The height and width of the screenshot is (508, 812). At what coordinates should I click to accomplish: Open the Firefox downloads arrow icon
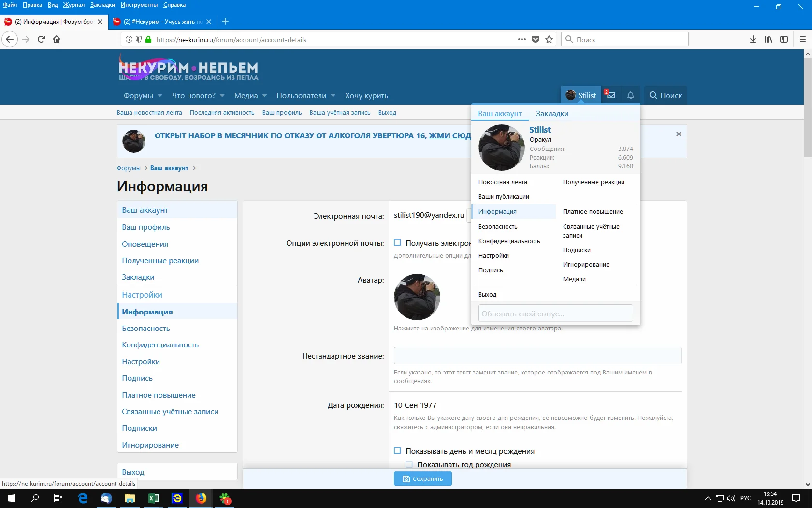(753, 39)
